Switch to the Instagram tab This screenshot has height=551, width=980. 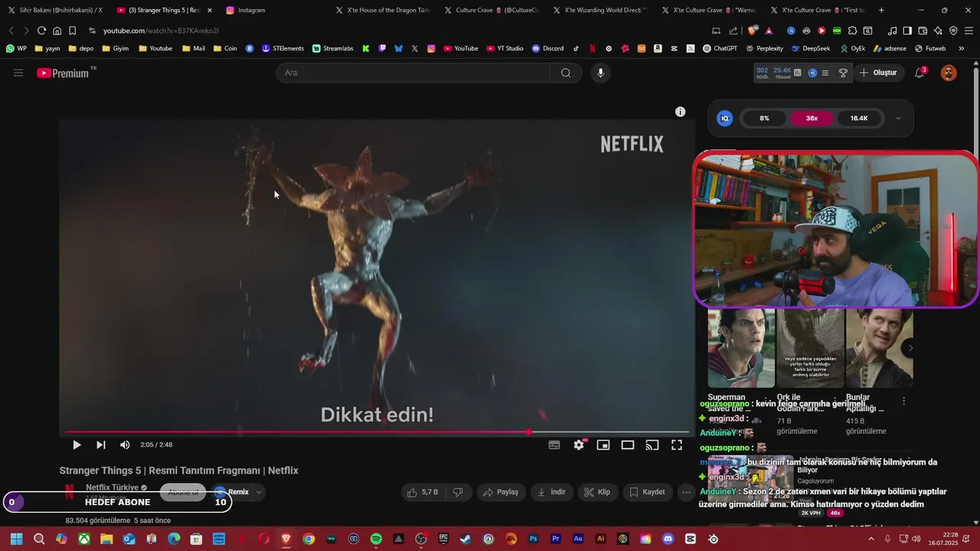point(251,10)
